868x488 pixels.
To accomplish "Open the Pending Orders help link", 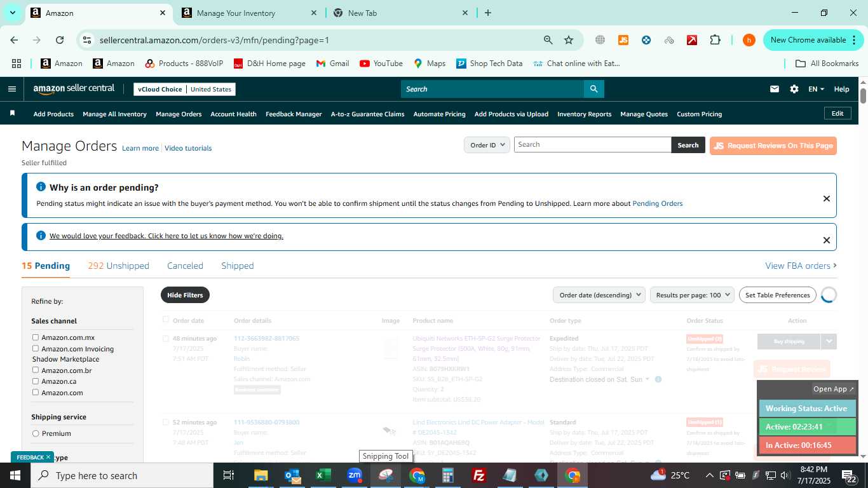I will pos(657,203).
